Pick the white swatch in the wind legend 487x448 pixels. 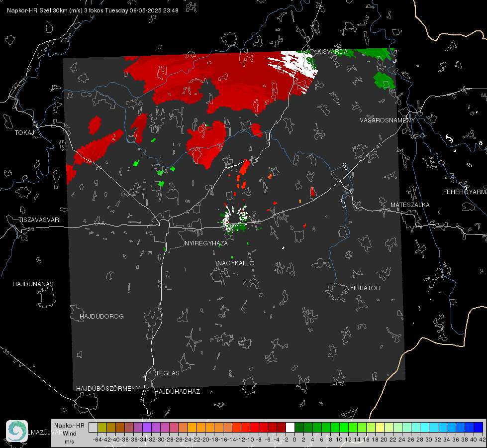coord(290,427)
